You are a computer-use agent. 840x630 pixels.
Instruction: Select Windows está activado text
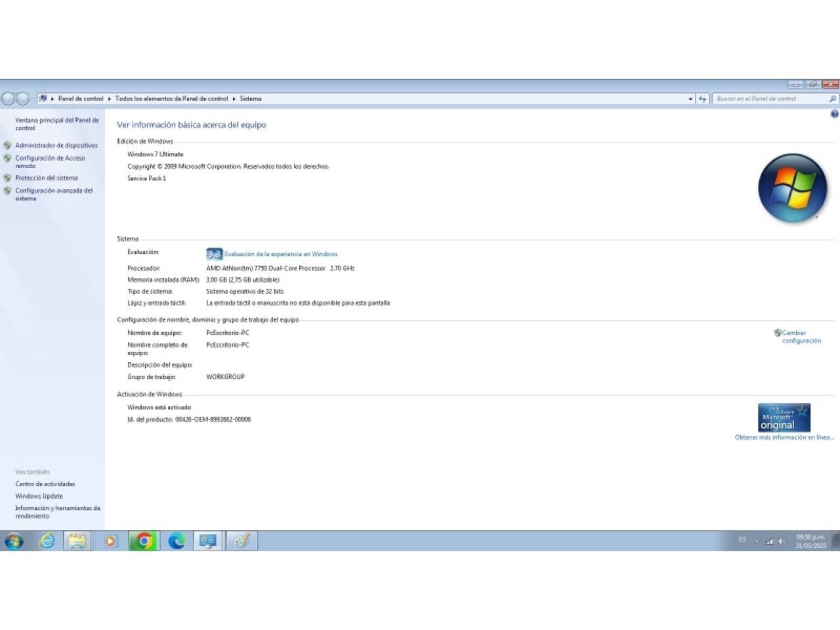click(x=159, y=408)
